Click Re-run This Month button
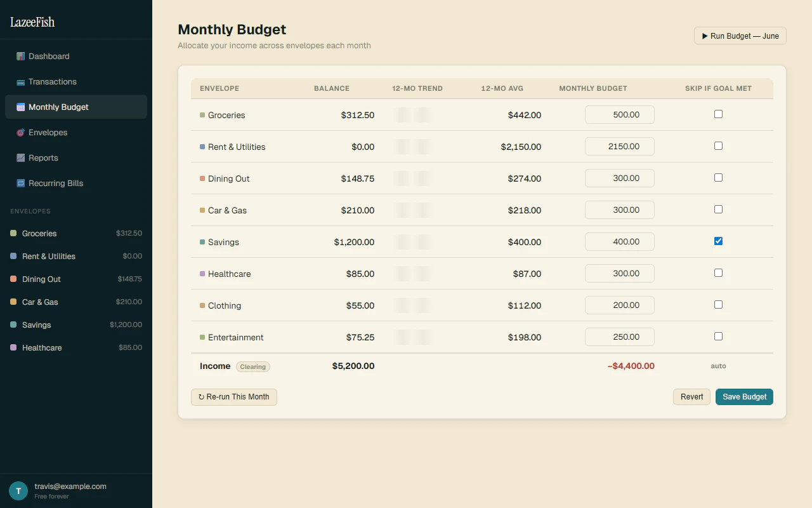This screenshot has height=508, width=812. click(234, 397)
